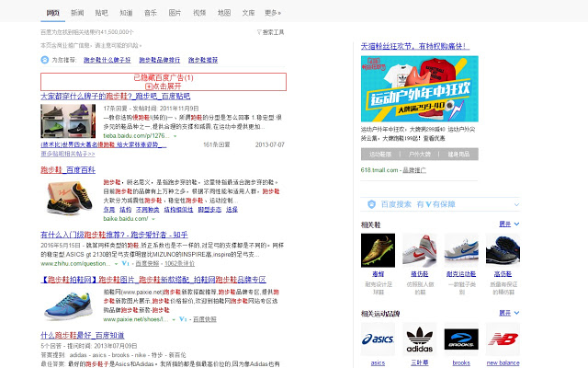588x368 pixels.
Task: Open the brooks brand text link
Action: tap(461, 363)
